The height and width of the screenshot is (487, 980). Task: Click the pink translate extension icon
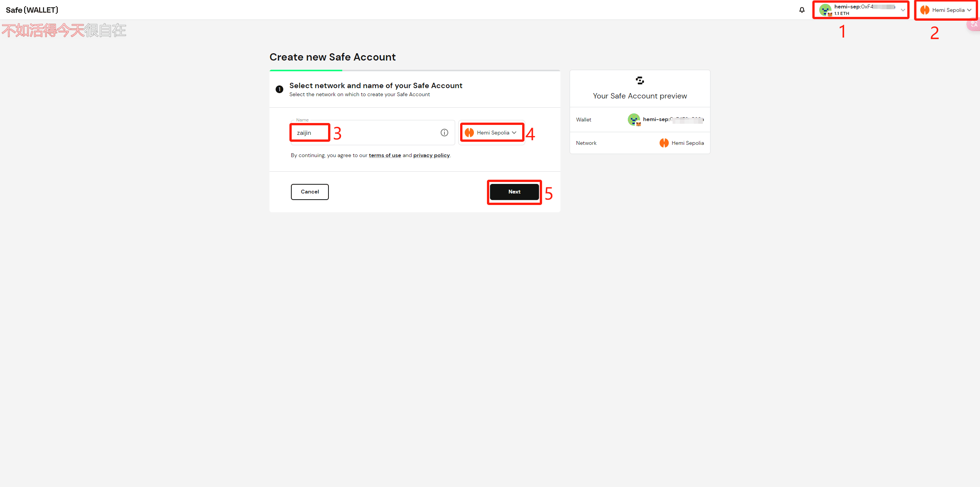pos(975,25)
